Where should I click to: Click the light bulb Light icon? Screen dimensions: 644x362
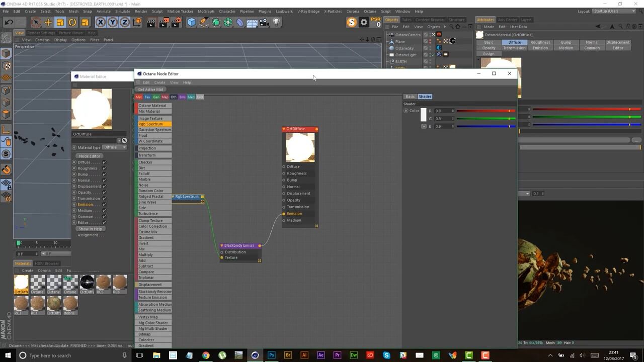tap(276, 22)
